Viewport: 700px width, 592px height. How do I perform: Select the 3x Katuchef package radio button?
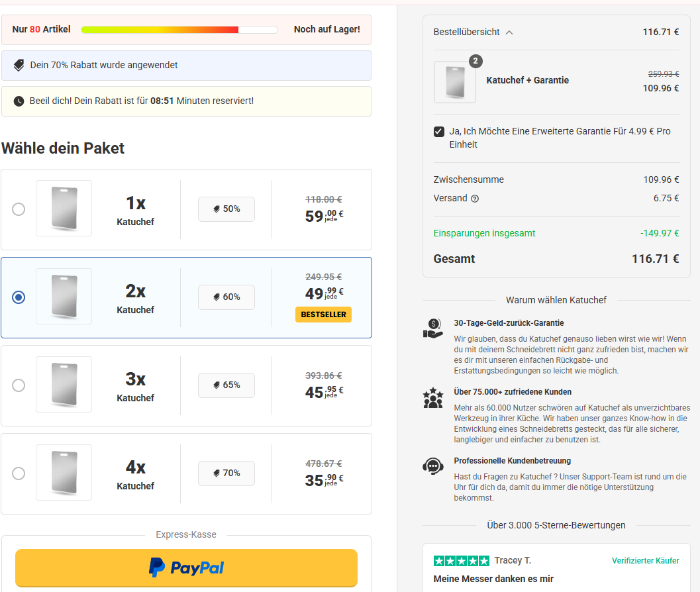[19, 385]
